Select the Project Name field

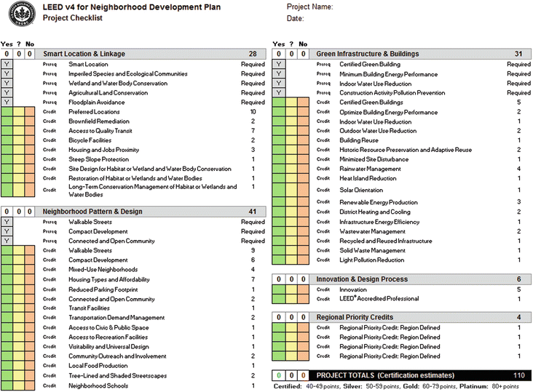(309, 7)
